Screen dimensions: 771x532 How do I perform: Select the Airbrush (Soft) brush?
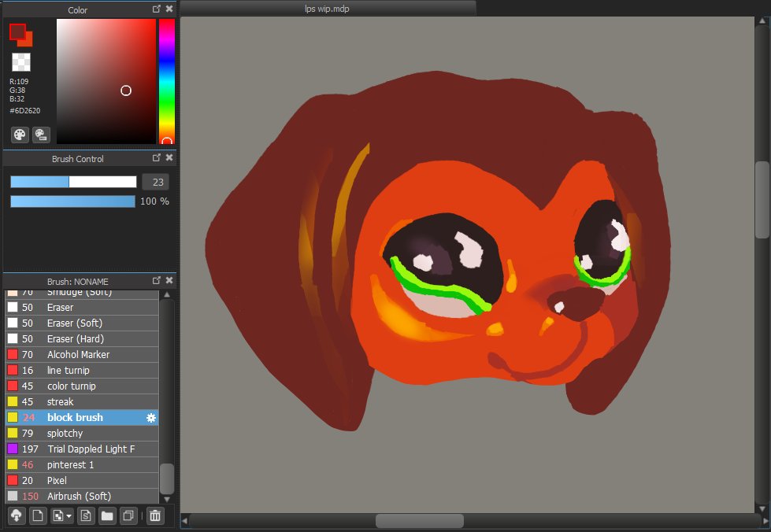82,496
